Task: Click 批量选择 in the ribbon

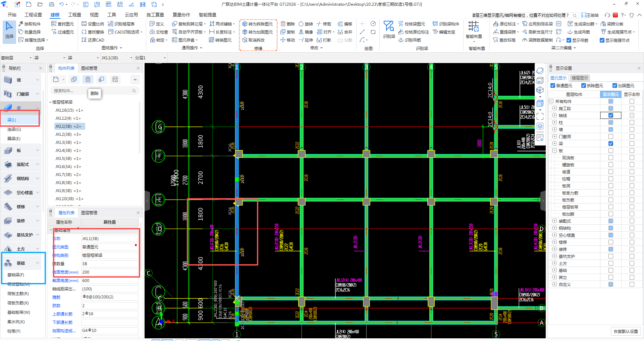Action: tap(30, 32)
